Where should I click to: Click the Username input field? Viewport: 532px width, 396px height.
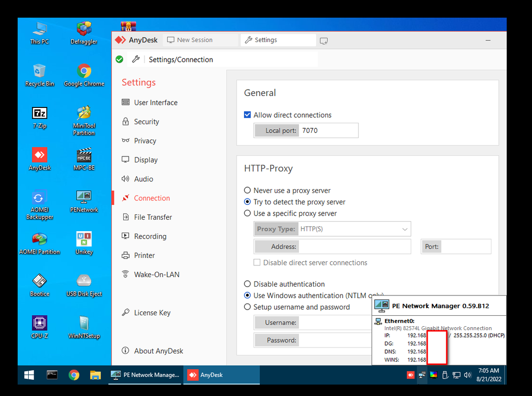tap(335, 322)
